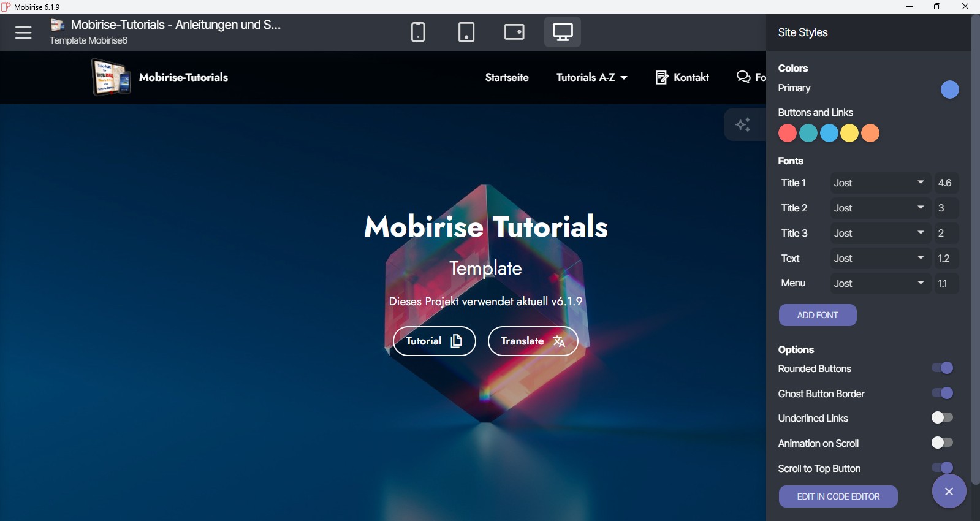Enable Underlined Links option
The width and height of the screenshot is (980, 521).
click(x=942, y=418)
